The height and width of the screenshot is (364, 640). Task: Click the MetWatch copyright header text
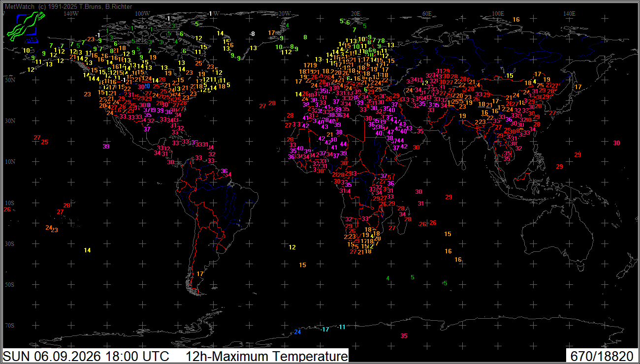coord(68,7)
